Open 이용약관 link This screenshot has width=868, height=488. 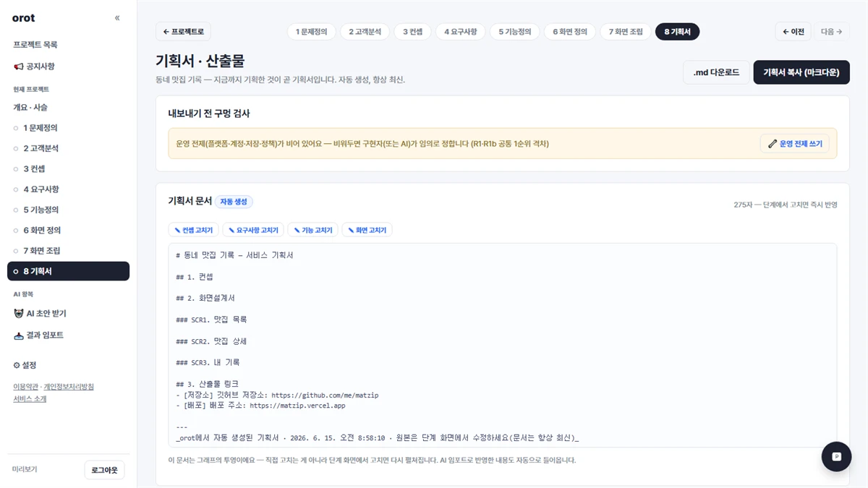[25, 387]
